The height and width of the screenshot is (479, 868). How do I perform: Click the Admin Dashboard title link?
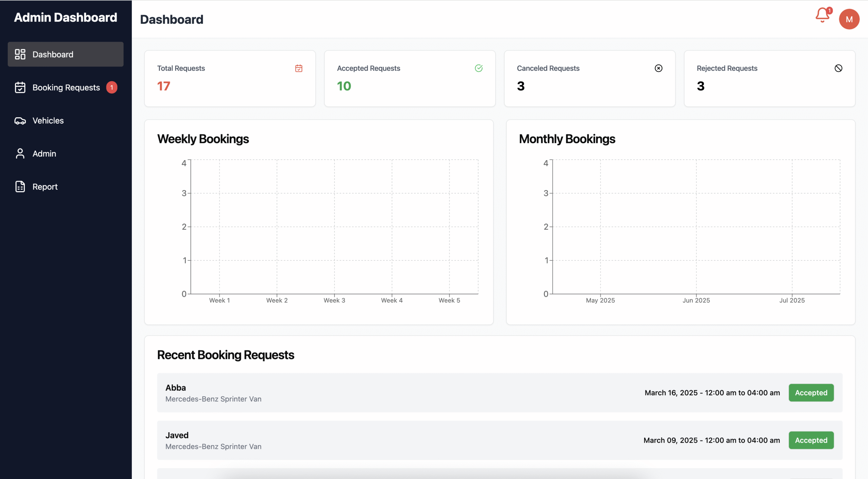pyautogui.click(x=65, y=18)
